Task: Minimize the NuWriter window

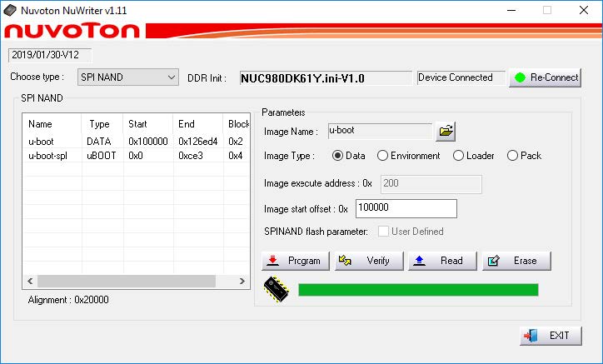Action: click(511, 10)
